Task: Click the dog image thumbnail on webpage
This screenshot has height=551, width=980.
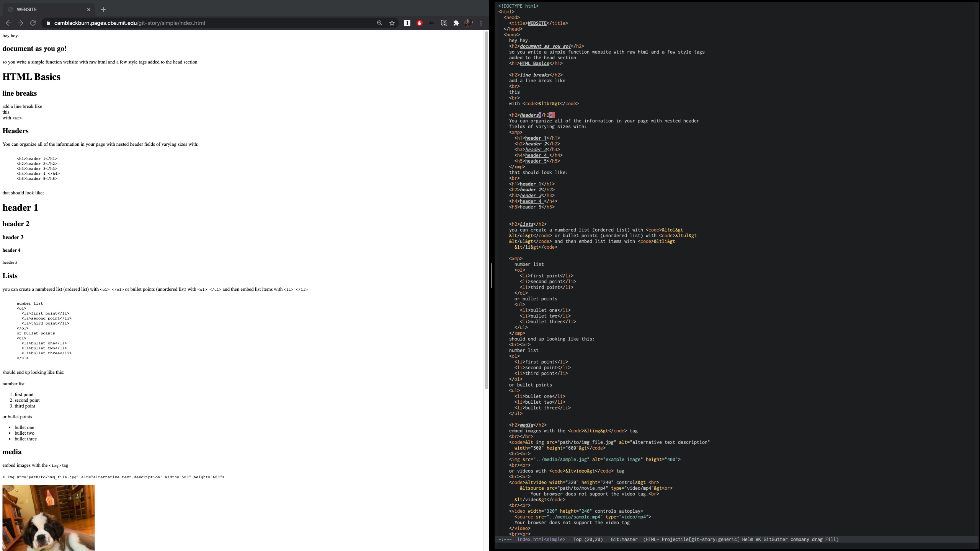Action: (x=49, y=518)
